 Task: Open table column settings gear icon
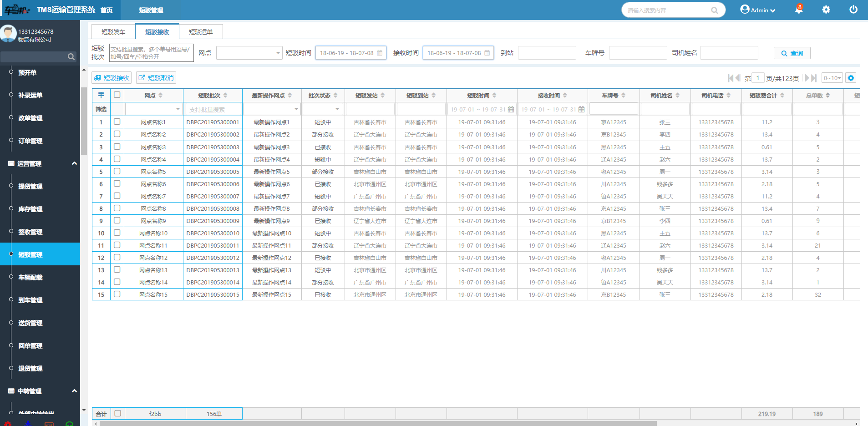[x=851, y=78]
